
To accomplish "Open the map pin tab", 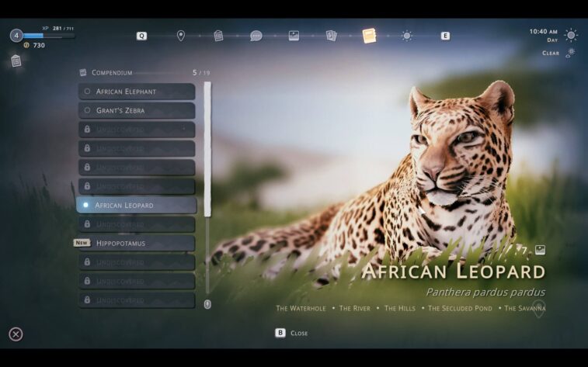I will (x=181, y=36).
